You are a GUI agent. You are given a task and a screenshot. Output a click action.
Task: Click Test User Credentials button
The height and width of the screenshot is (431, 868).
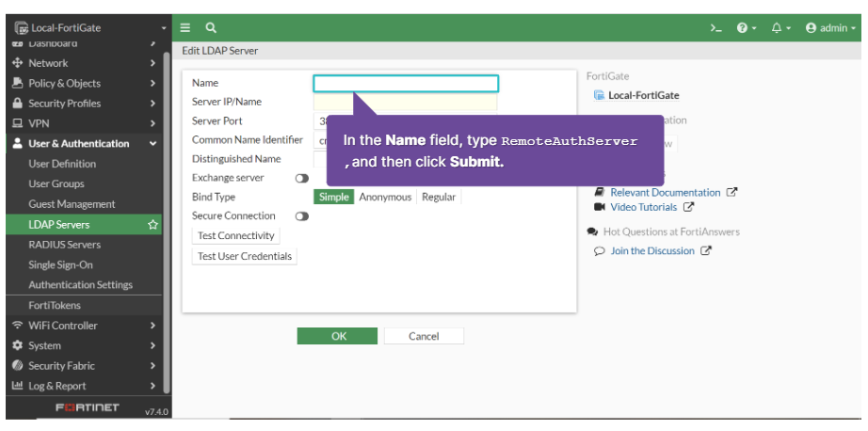244,256
